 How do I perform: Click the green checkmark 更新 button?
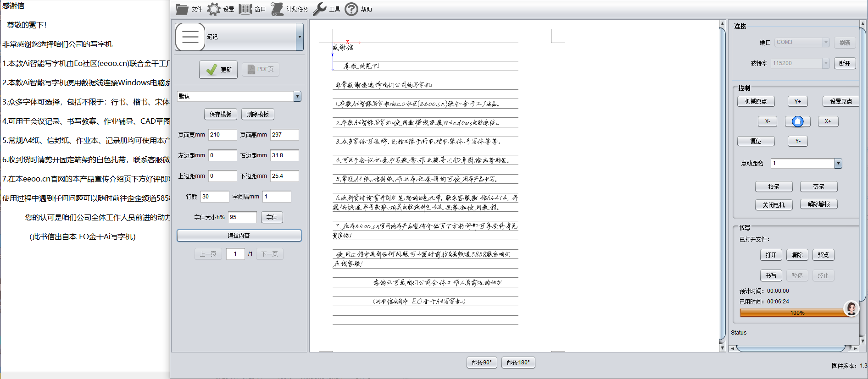click(x=218, y=70)
